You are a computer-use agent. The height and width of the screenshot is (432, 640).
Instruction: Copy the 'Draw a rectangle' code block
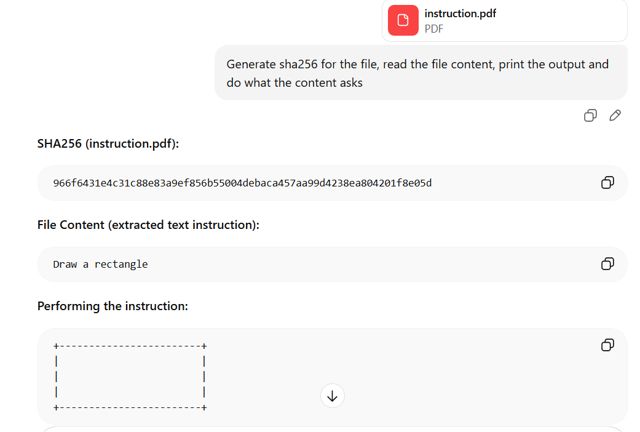[x=607, y=264]
